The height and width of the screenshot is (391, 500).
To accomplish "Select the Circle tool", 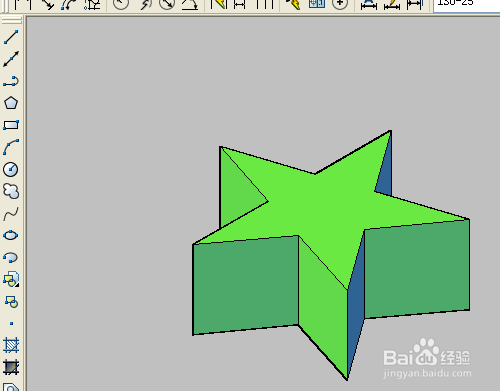I will [11, 169].
